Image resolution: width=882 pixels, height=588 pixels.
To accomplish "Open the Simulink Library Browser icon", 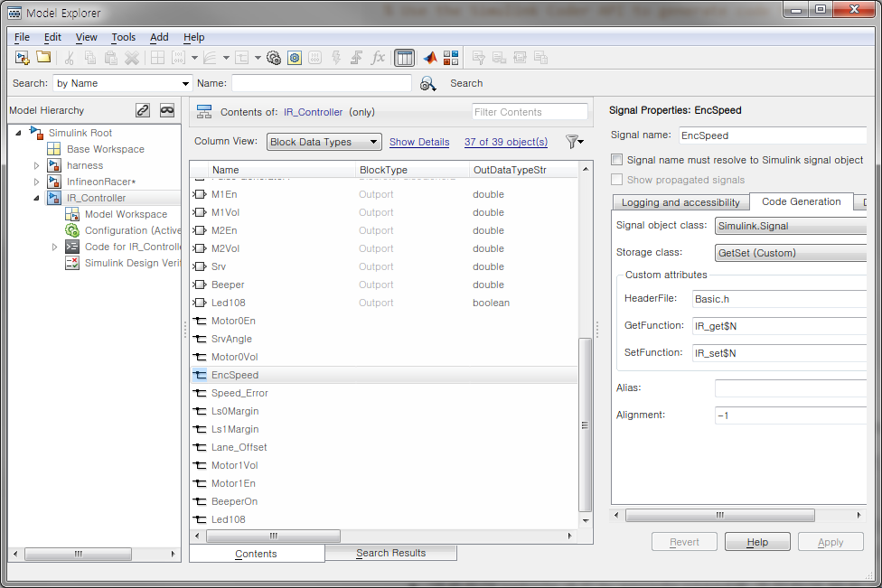I will [451, 57].
